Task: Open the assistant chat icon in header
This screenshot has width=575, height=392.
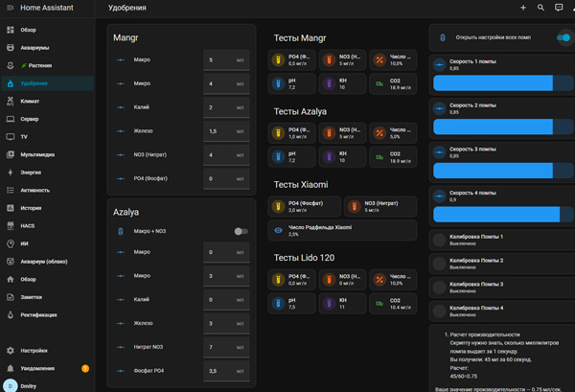Action: [559, 8]
